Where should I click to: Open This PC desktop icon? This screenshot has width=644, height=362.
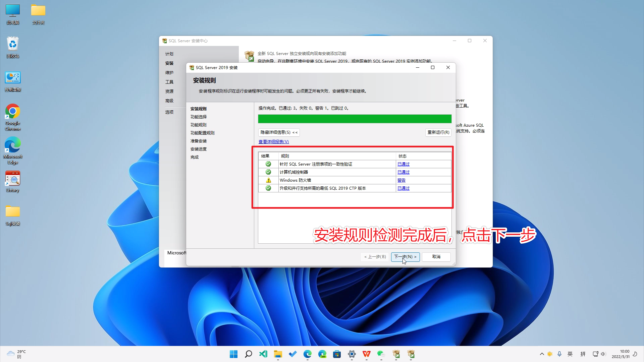point(13,14)
